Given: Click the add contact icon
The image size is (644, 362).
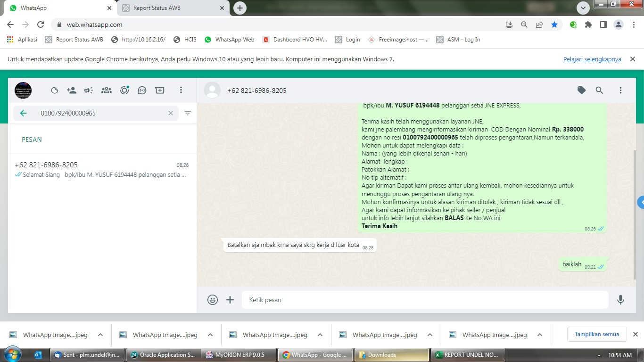Looking at the screenshot, I should (72, 90).
